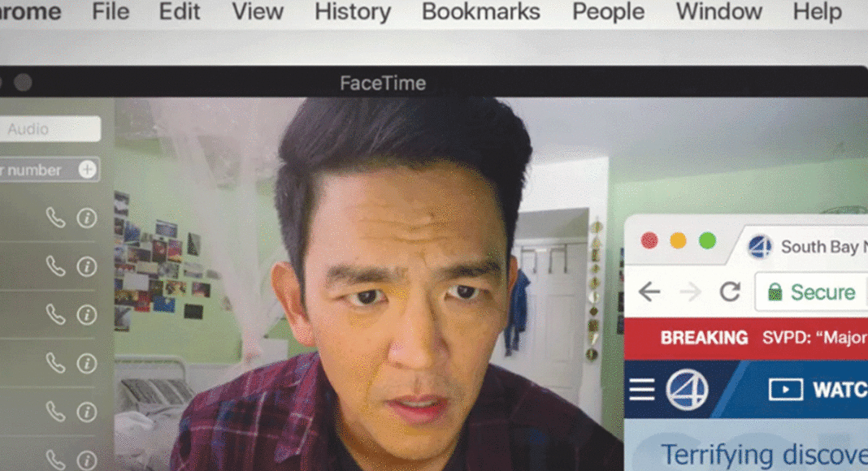Minimize browser window with yellow button
The height and width of the screenshot is (471, 868).
[x=678, y=241]
